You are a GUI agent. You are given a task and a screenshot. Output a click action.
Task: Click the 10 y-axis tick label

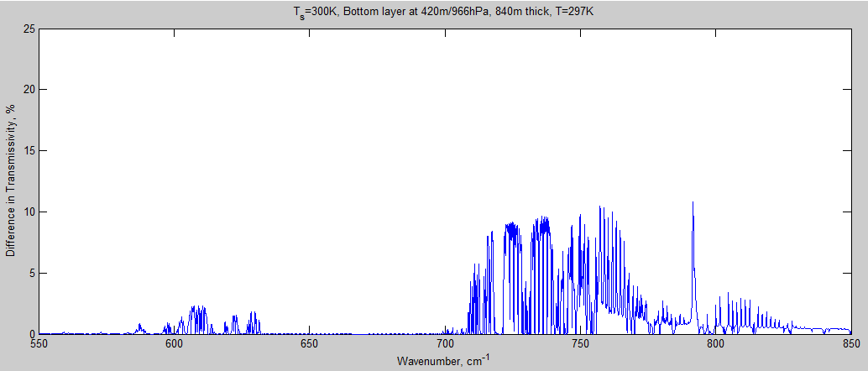click(x=29, y=212)
